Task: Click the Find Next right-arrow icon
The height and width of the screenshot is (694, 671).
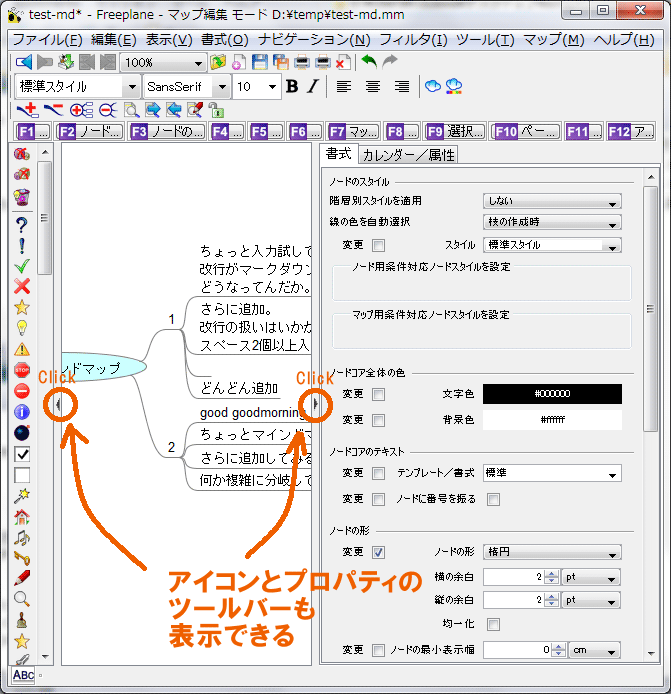Action: (153, 110)
